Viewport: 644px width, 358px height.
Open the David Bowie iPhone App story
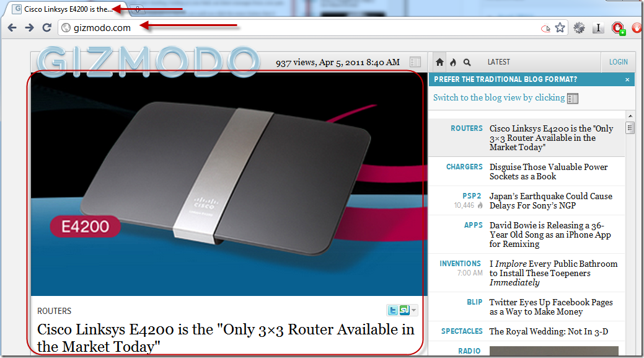click(550, 235)
